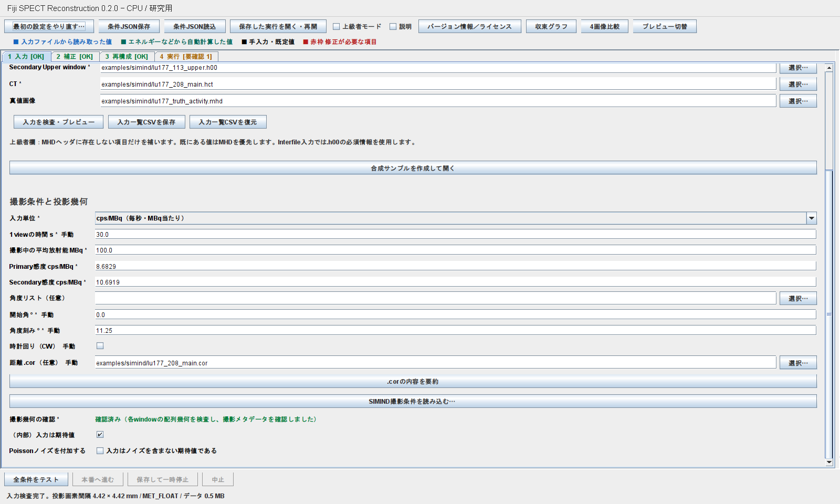Click the 角度刻み field showing 11.25
This screenshot has height=504, width=840.
(455, 330)
